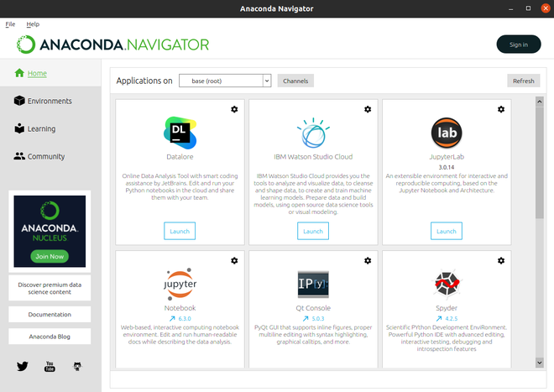Click the Anaconda Nucleus banner image

(50, 231)
